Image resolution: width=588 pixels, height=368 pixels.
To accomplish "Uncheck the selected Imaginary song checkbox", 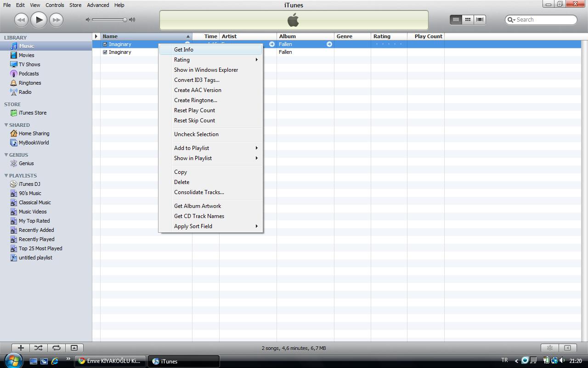I will point(105,44).
